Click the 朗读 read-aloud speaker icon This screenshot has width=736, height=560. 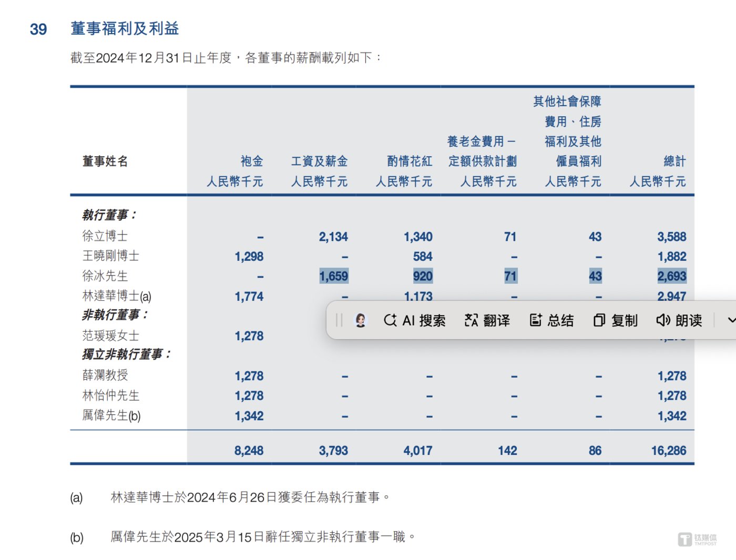click(x=663, y=320)
